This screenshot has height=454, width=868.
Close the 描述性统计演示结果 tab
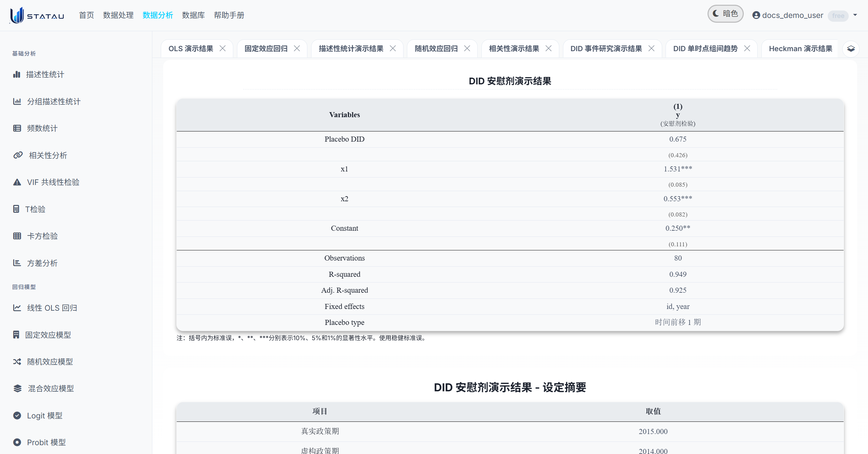(393, 48)
